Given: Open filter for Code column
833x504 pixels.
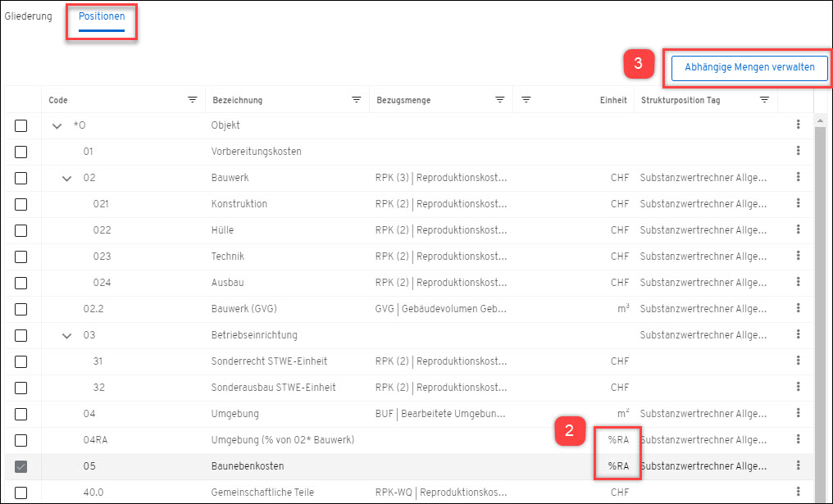Looking at the screenshot, I should tap(193, 100).
